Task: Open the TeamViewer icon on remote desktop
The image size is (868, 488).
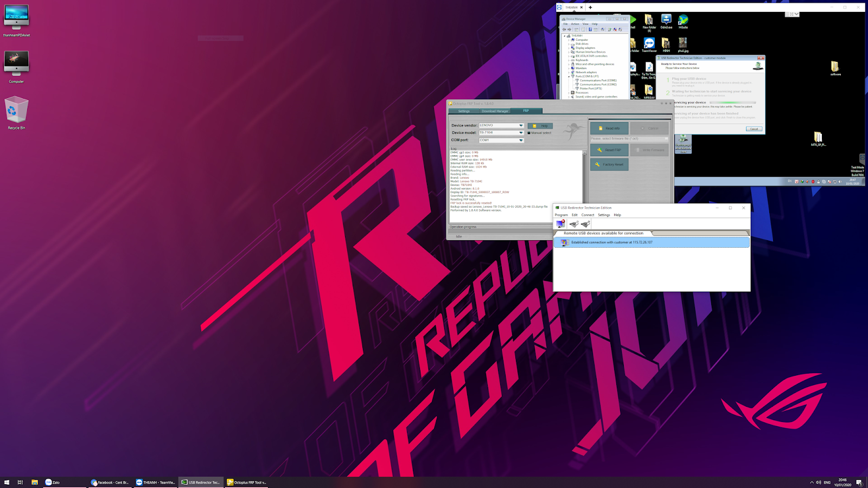Action: tap(649, 45)
